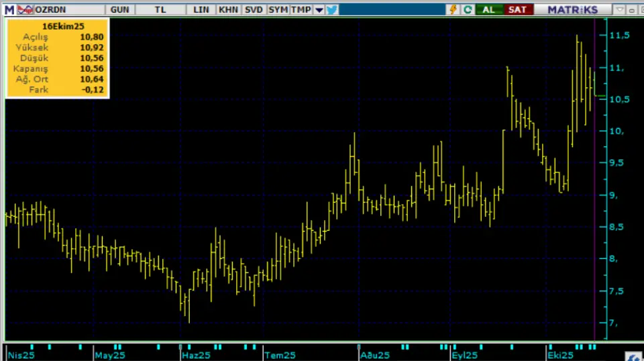
Task: Select the SYM toolbar item
Action: (x=277, y=9)
